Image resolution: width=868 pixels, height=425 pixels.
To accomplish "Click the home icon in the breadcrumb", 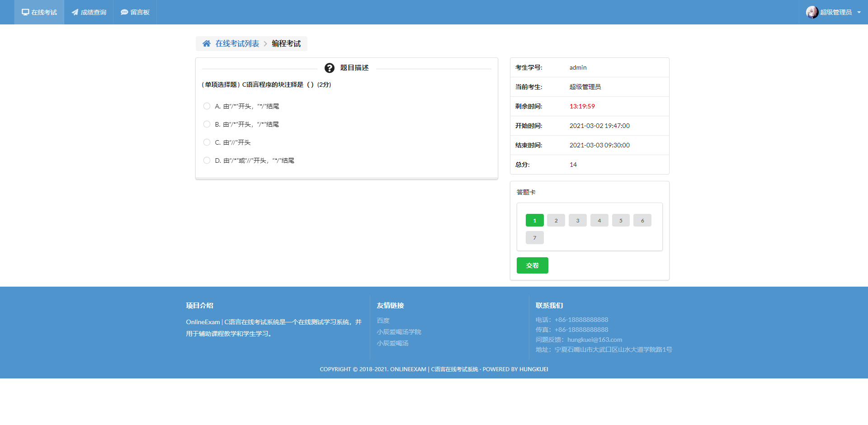I will pyautogui.click(x=207, y=43).
